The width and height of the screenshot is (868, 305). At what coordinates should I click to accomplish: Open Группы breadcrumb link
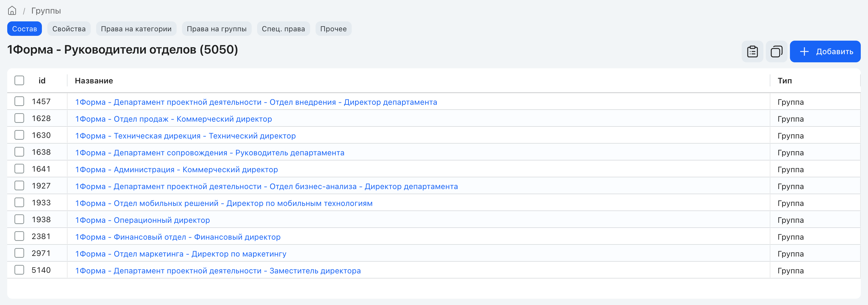click(46, 11)
